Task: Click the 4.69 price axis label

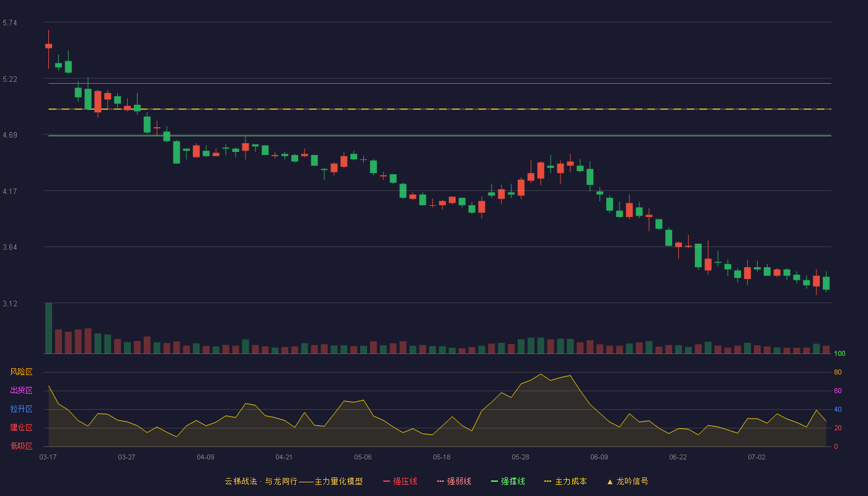Action: pyautogui.click(x=10, y=135)
